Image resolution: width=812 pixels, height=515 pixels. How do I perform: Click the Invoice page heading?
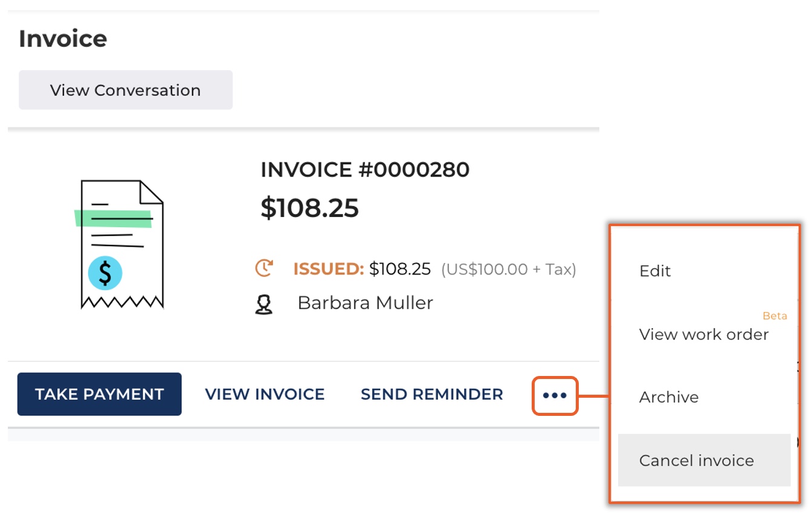(x=63, y=39)
